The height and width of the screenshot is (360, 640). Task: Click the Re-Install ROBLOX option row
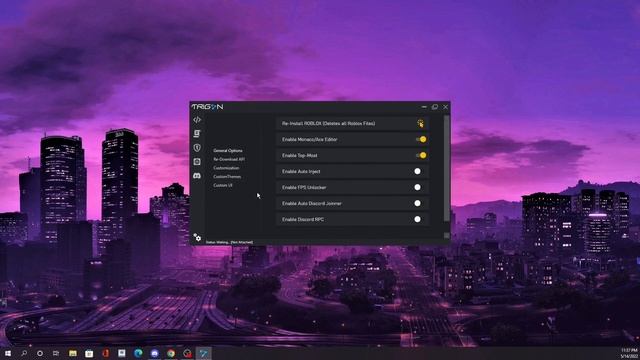pyautogui.click(x=352, y=123)
